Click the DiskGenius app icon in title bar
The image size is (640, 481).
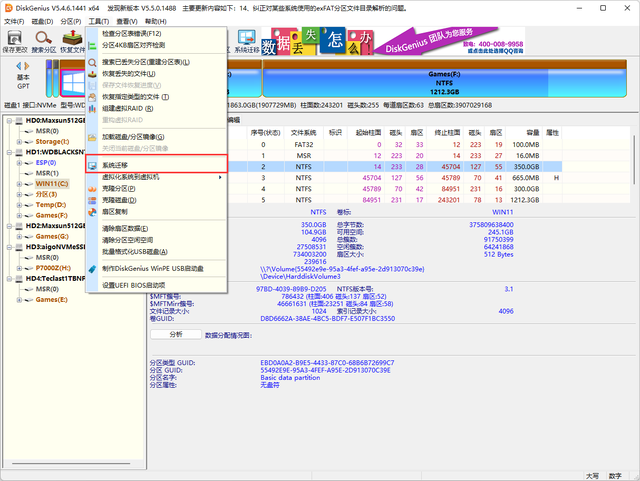click(8, 8)
